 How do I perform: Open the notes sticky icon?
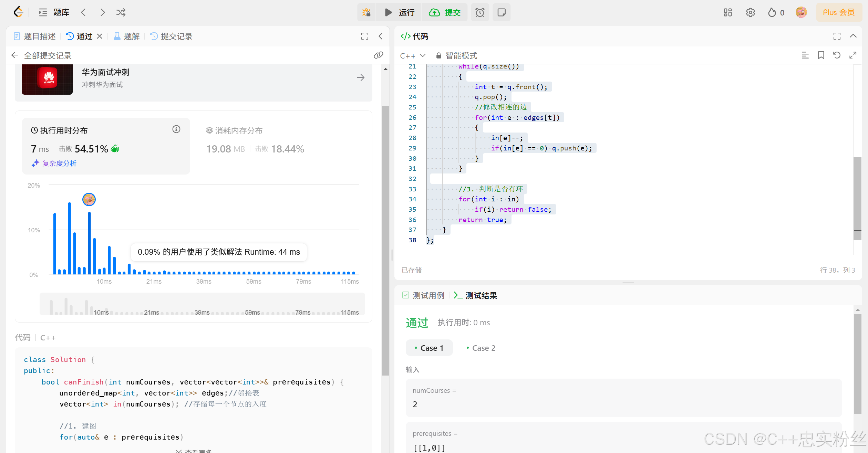pos(502,12)
